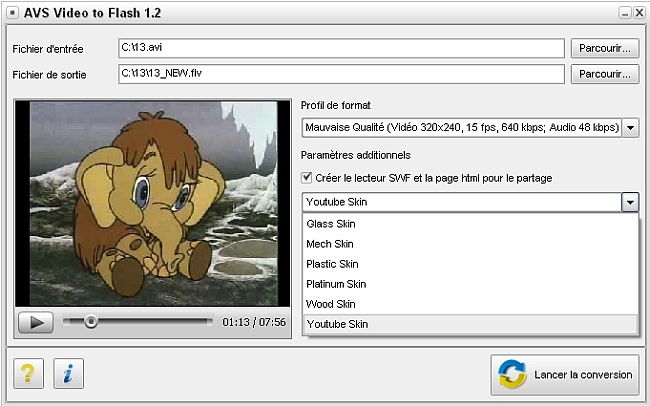The width and height of the screenshot is (650, 406).
Task: Select Platinum Skin from the list
Action: point(471,284)
